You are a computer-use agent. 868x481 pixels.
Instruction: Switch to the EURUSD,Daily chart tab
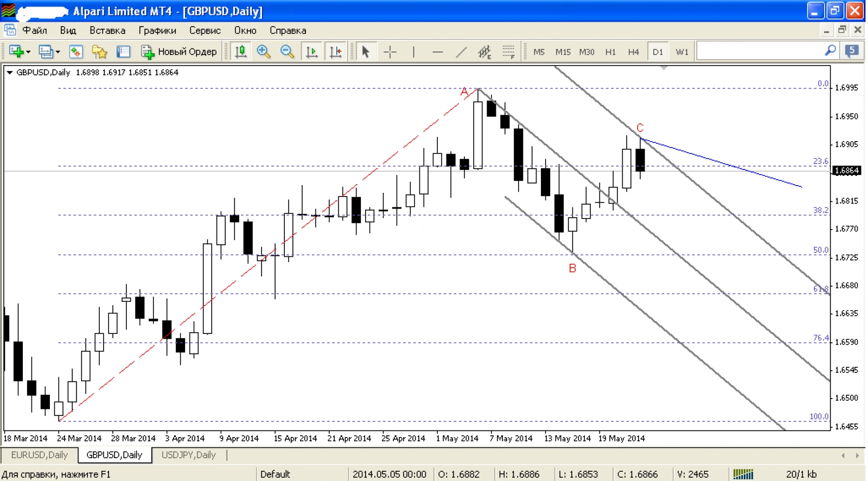tap(39, 455)
